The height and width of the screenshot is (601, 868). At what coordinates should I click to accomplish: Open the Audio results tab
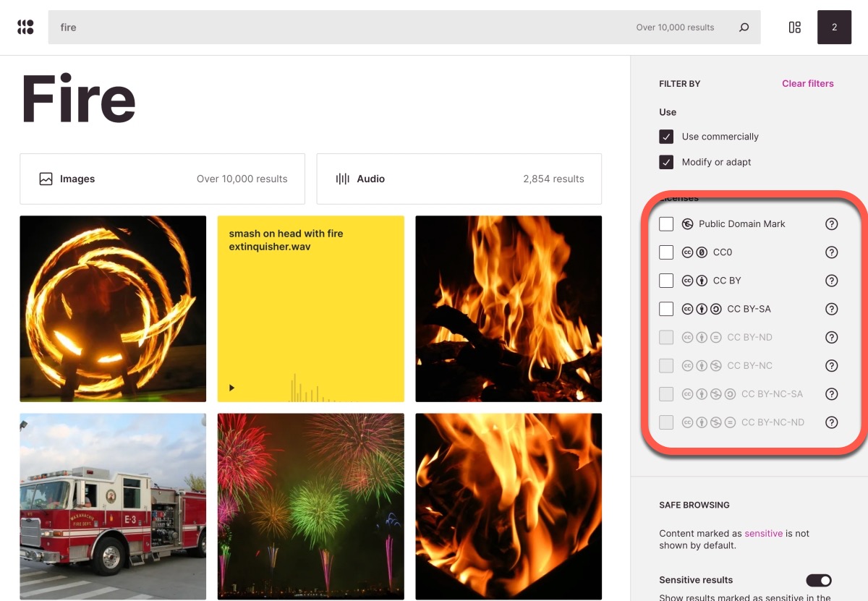[459, 179]
